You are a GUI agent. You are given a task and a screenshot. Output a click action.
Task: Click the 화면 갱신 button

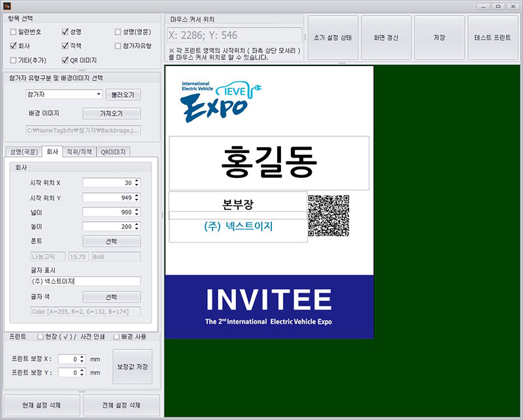click(x=386, y=37)
